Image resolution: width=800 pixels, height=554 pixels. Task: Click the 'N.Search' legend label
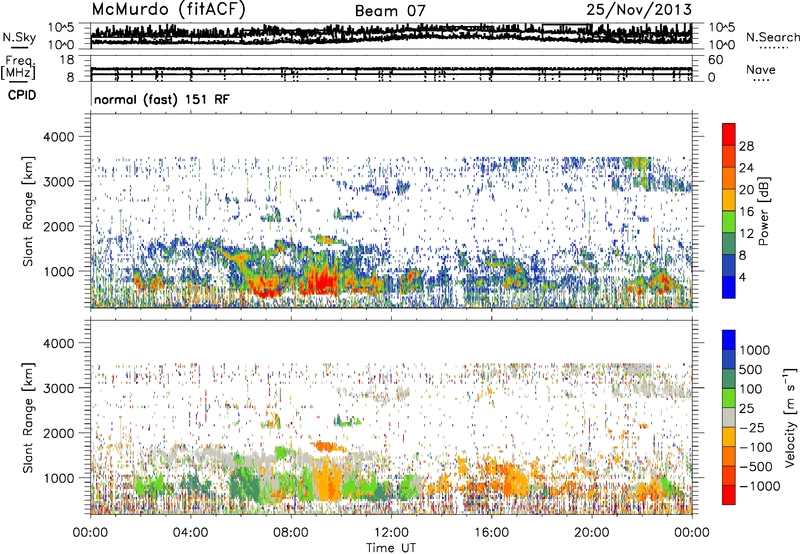click(772, 37)
